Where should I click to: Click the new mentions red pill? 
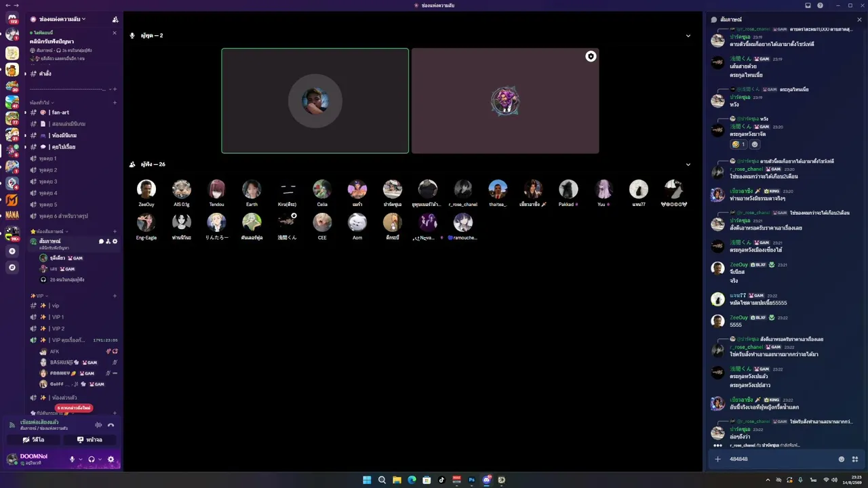click(x=74, y=408)
